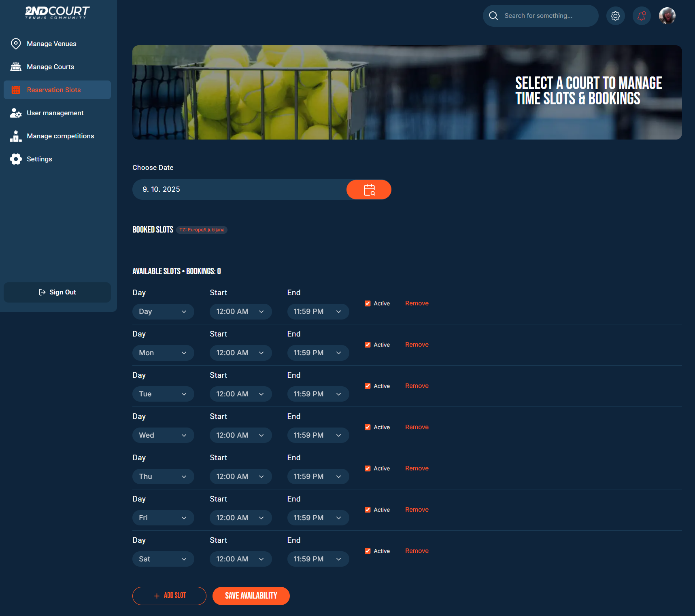Click the Manage Courts court icon
Image resolution: width=695 pixels, height=616 pixels.
point(16,67)
